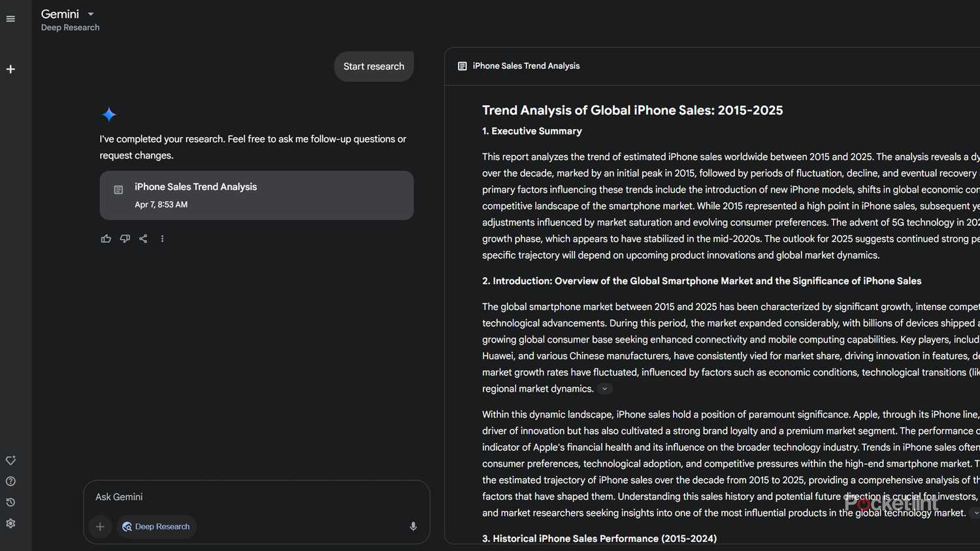This screenshot has width=980, height=551.
Task: Open the sidebar Settings menu
Action: (x=10, y=523)
